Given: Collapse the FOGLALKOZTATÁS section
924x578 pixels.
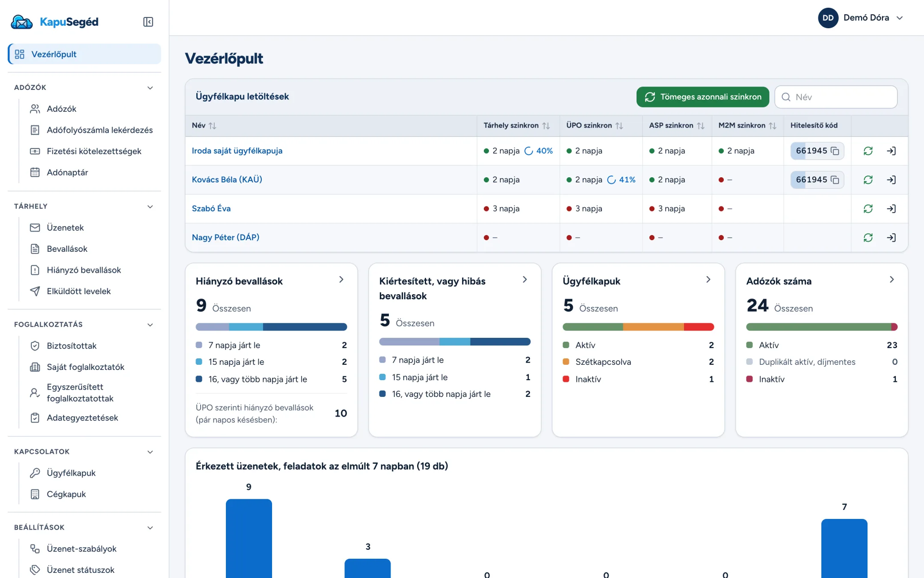Looking at the screenshot, I should tap(150, 325).
